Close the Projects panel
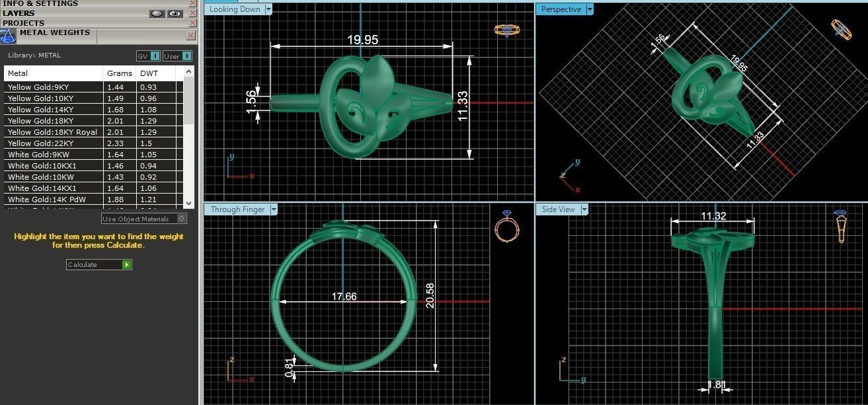 (192, 23)
